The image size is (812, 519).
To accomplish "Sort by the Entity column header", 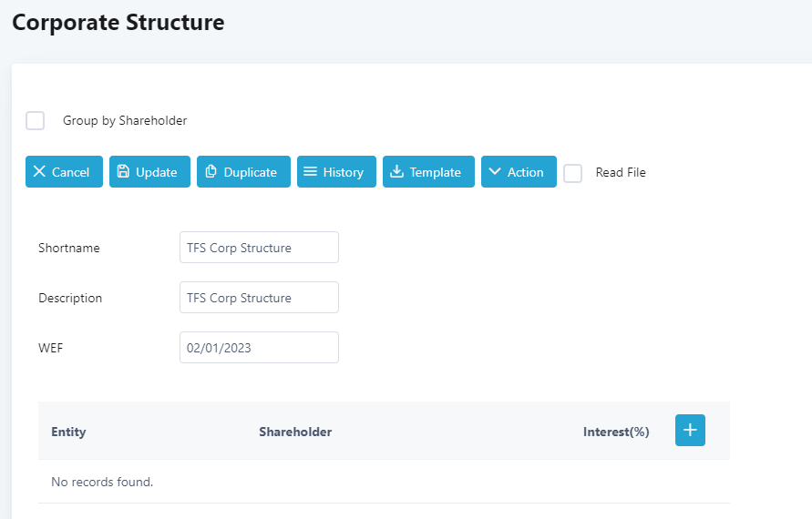I will (68, 432).
